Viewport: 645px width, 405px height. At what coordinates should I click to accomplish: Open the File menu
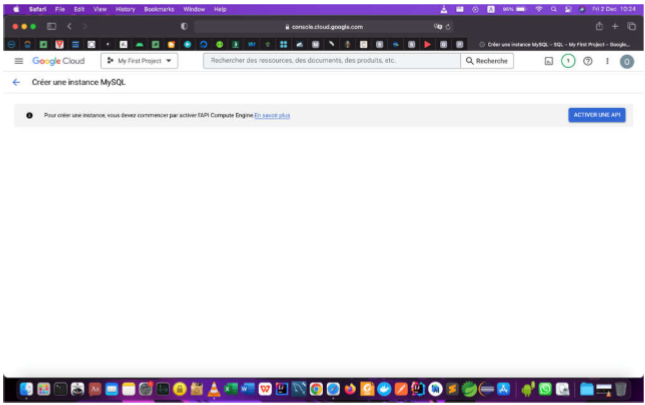[x=60, y=9]
